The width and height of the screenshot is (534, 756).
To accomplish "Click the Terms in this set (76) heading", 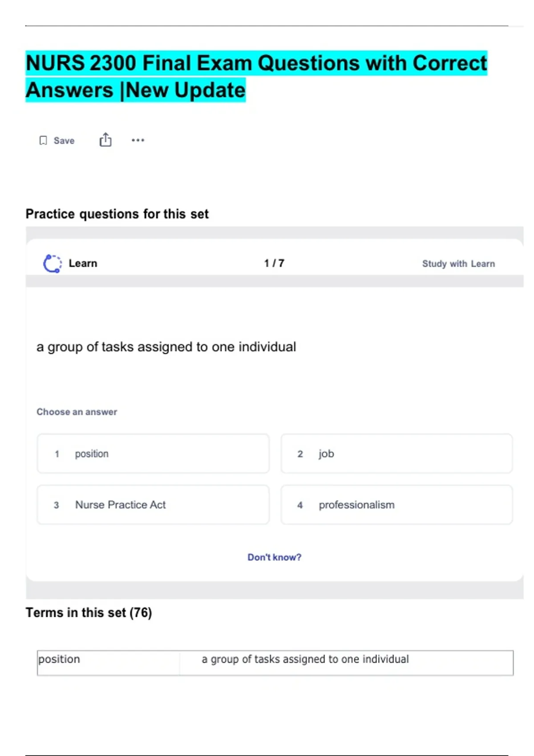I will click(89, 613).
